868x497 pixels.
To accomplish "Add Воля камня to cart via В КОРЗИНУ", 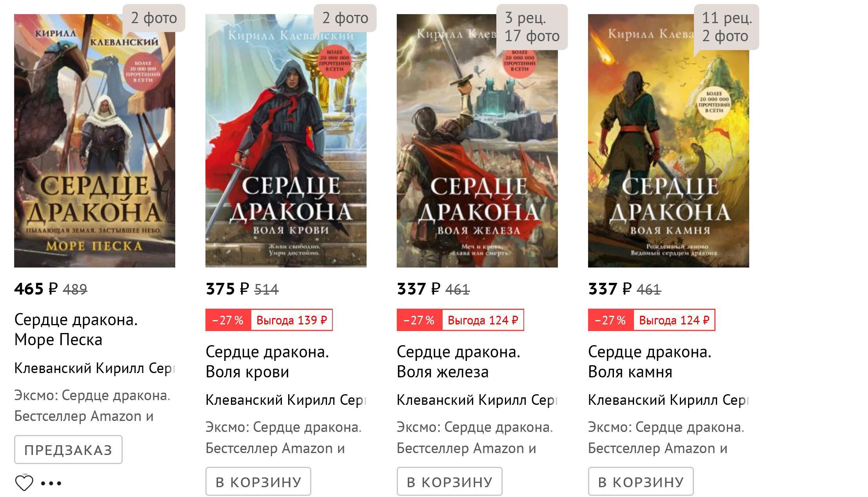I will click(x=641, y=481).
